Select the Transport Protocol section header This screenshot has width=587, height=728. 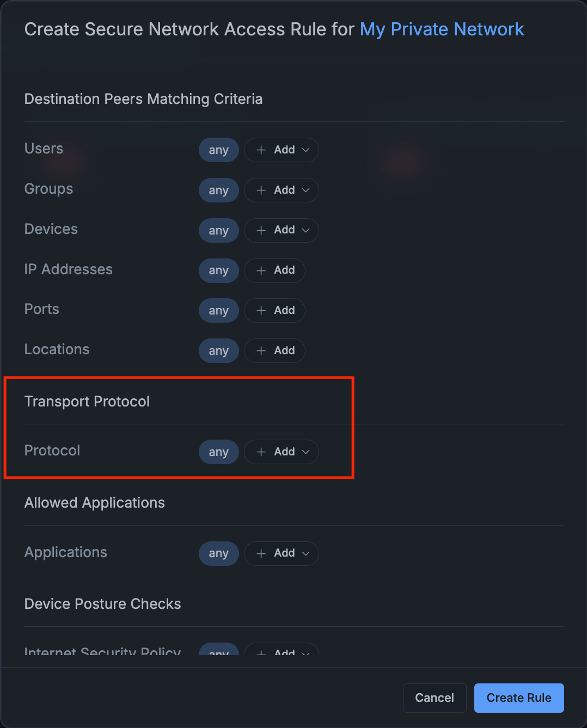87,401
